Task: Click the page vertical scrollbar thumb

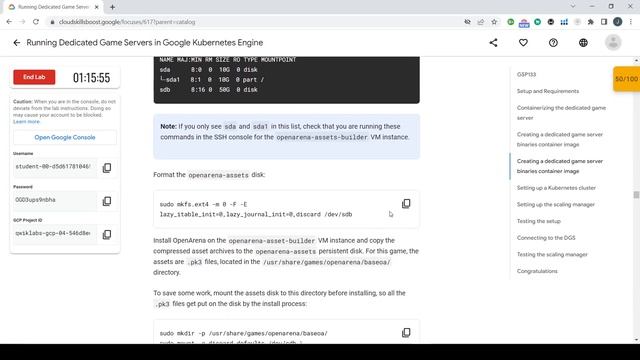Action: pyautogui.click(x=636, y=195)
